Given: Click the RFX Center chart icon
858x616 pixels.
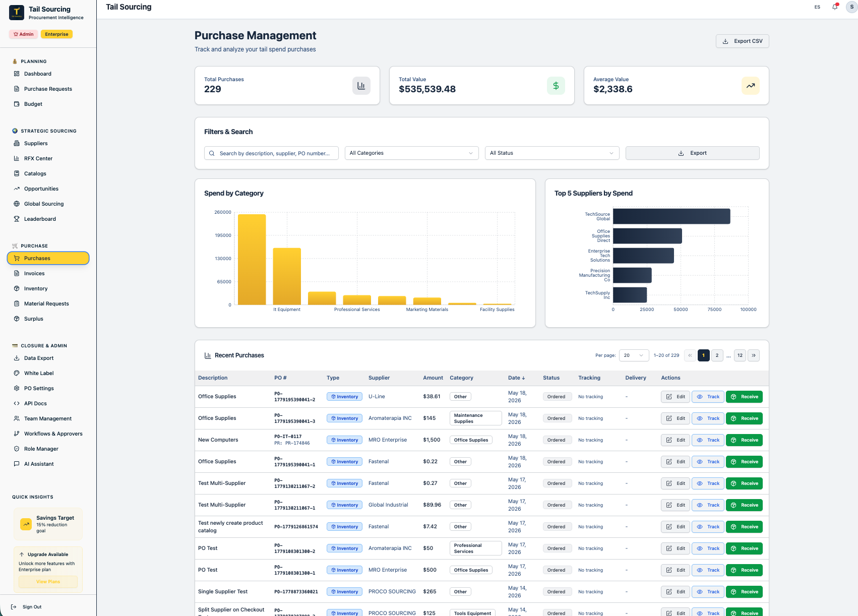Looking at the screenshot, I should 17,158.
